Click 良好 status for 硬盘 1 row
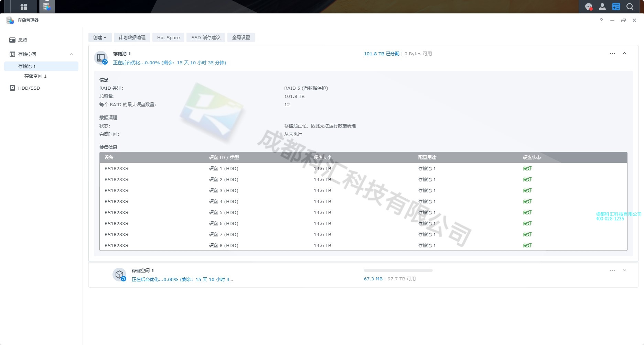Viewport: 644px width, 345px height. [527, 168]
